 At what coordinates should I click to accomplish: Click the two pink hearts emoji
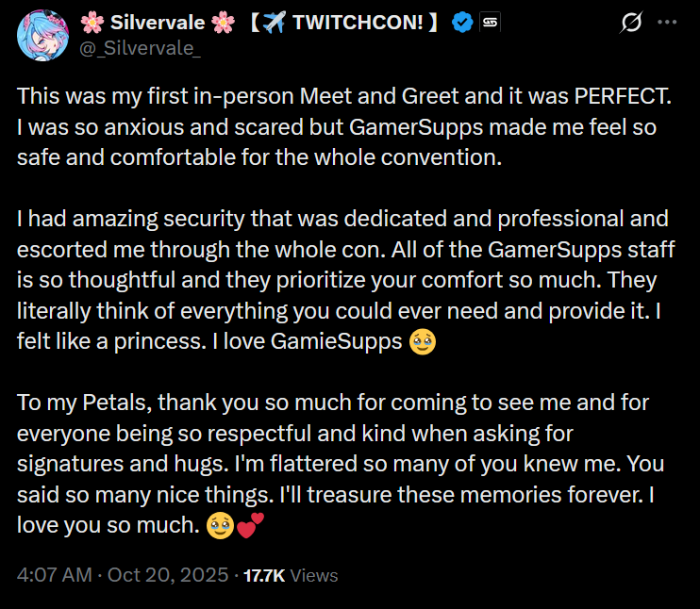click(250, 526)
